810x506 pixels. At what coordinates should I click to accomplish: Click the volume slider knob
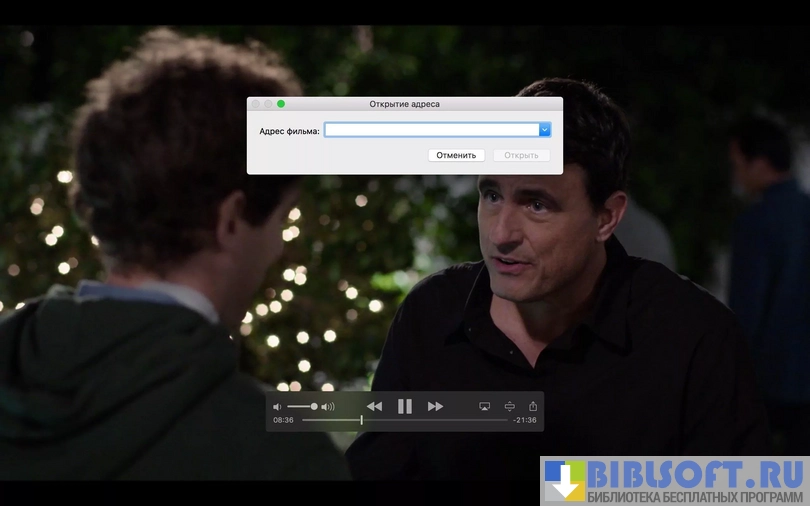[x=314, y=406]
